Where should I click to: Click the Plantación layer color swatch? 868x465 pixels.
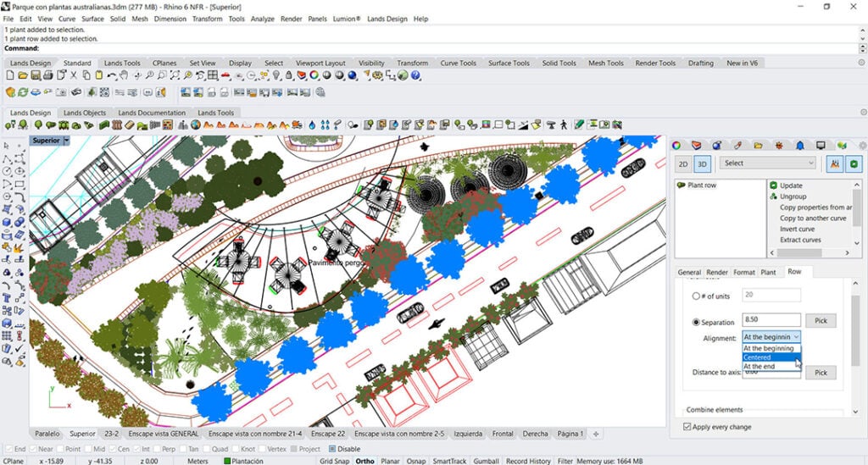coord(226,461)
